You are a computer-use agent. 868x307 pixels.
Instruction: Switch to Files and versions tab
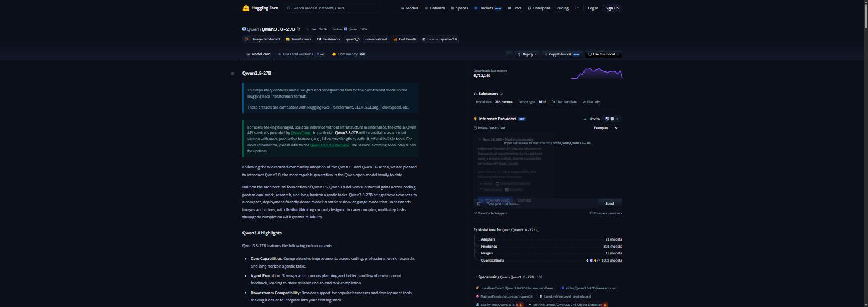tap(301, 54)
